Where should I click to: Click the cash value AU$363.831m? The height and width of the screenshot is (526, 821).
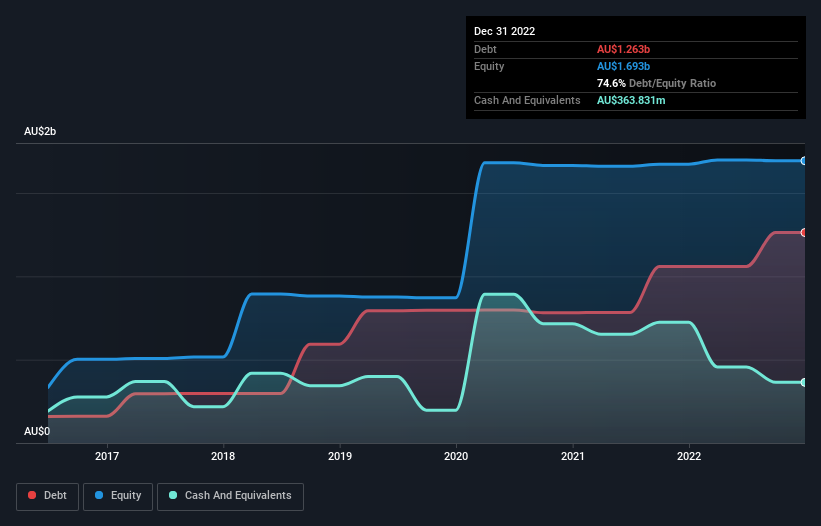click(x=631, y=100)
